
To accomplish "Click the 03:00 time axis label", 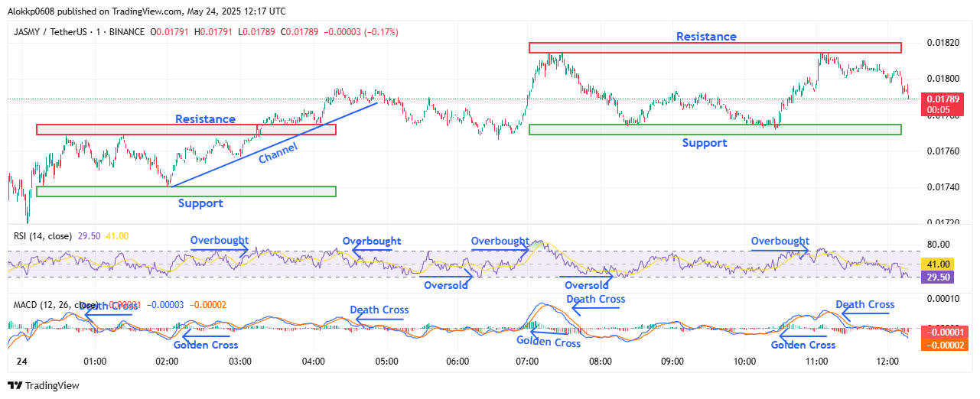I will [239, 360].
